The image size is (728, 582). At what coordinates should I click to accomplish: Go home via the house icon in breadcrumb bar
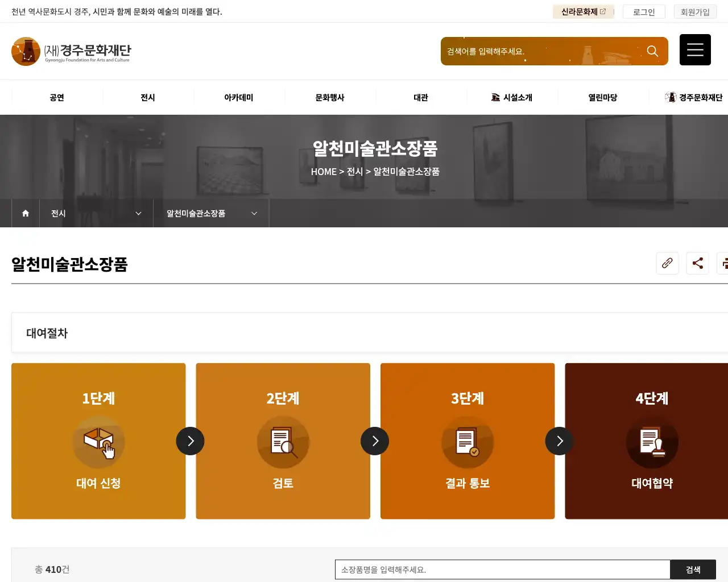[25, 213]
